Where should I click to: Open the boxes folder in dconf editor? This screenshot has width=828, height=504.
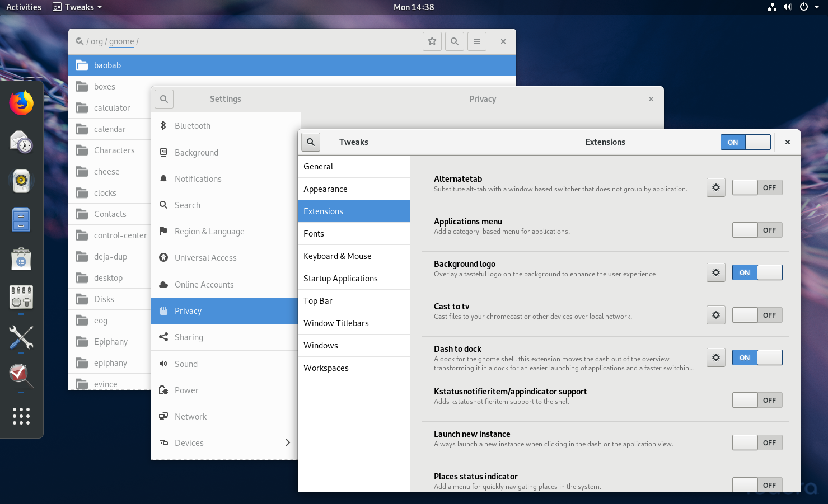pos(110,87)
